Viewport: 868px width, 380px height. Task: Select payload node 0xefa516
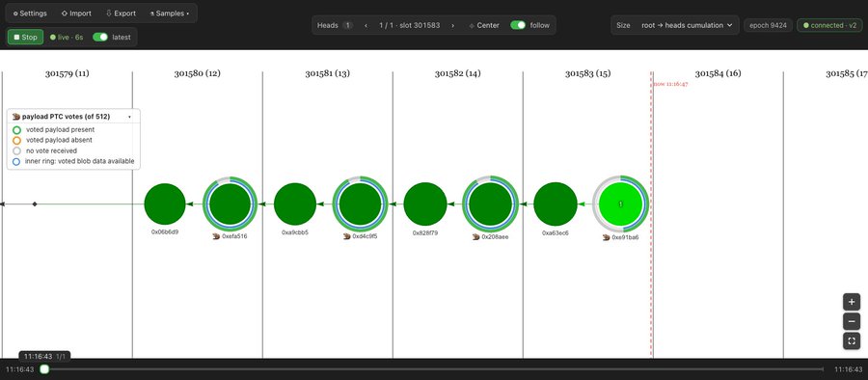(230, 204)
